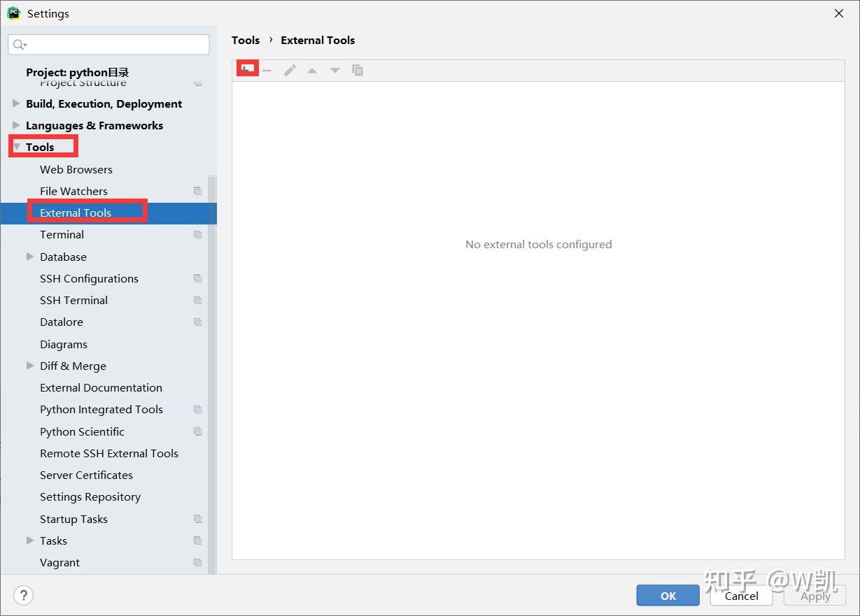The width and height of the screenshot is (860, 616).
Task: Open the help question mark icon
Action: point(23,595)
